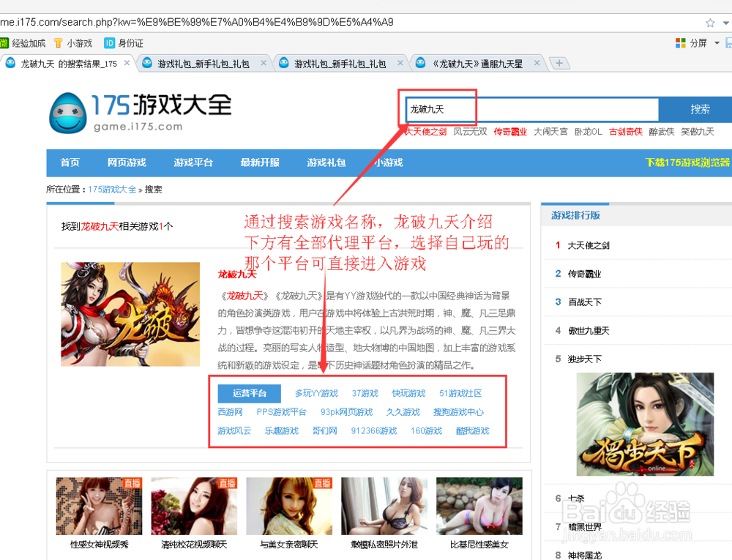The width and height of the screenshot is (732, 560).
Task: Open the 最新开服 navigation menu item
Action: (261, 163)
